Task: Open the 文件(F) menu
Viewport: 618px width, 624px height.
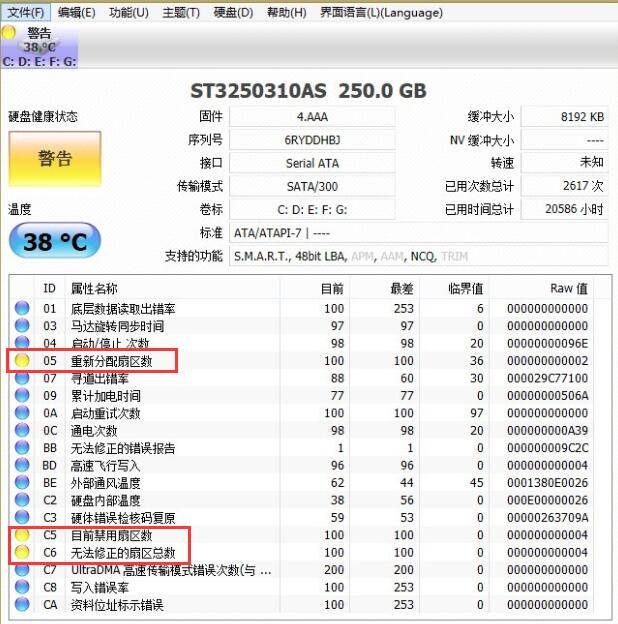Action: pos(26,12)
